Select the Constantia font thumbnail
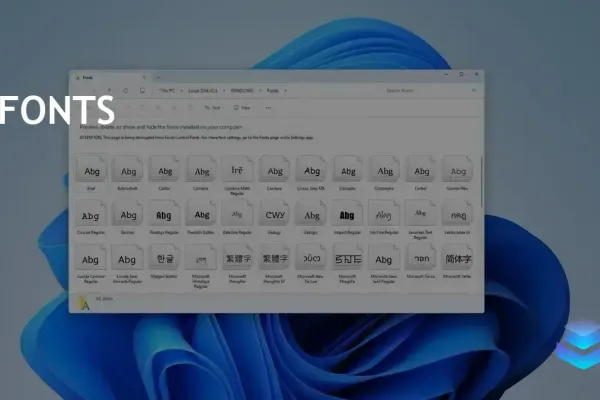The image size is (600, 400). (x=384, y=169)
